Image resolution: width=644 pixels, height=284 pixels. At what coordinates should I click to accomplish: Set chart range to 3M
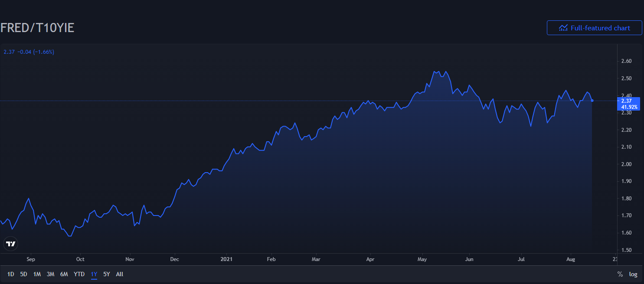[x=50, y=274]
